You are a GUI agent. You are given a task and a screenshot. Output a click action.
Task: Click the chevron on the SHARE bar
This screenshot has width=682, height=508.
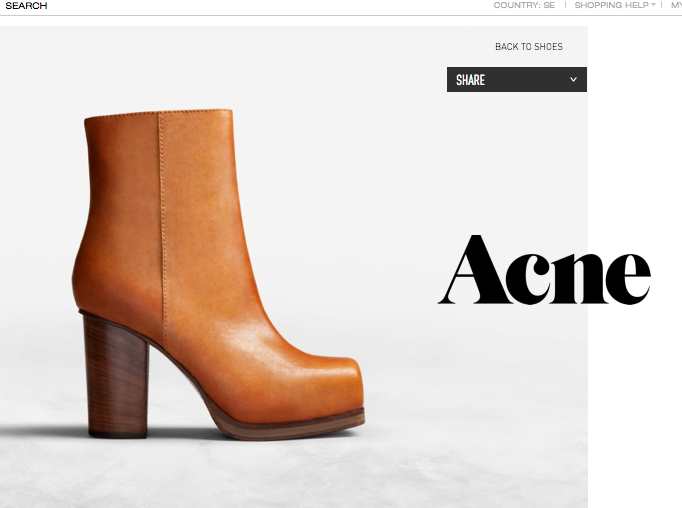click(x=573, y=80)
